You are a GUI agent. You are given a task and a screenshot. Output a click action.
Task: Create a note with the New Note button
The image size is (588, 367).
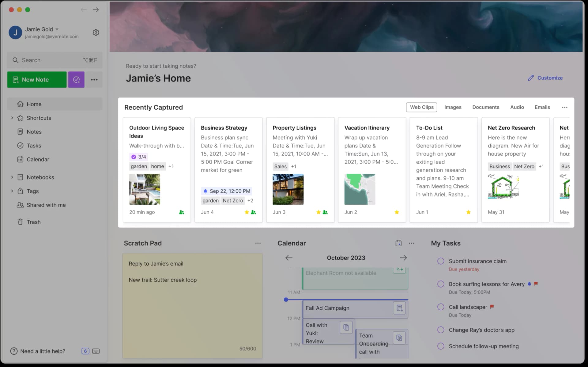tap(36, 79)
